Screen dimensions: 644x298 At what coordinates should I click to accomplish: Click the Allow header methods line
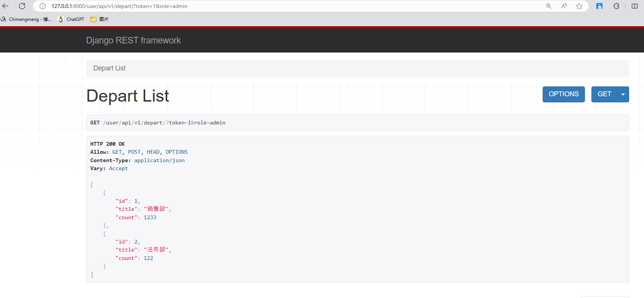tap(139, 152)
